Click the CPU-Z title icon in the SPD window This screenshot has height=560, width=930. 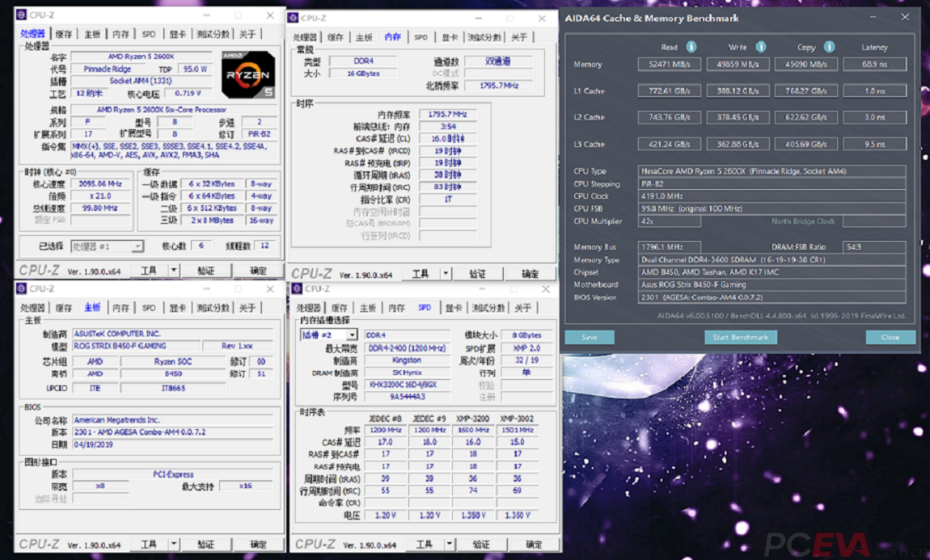click(297, 288)
